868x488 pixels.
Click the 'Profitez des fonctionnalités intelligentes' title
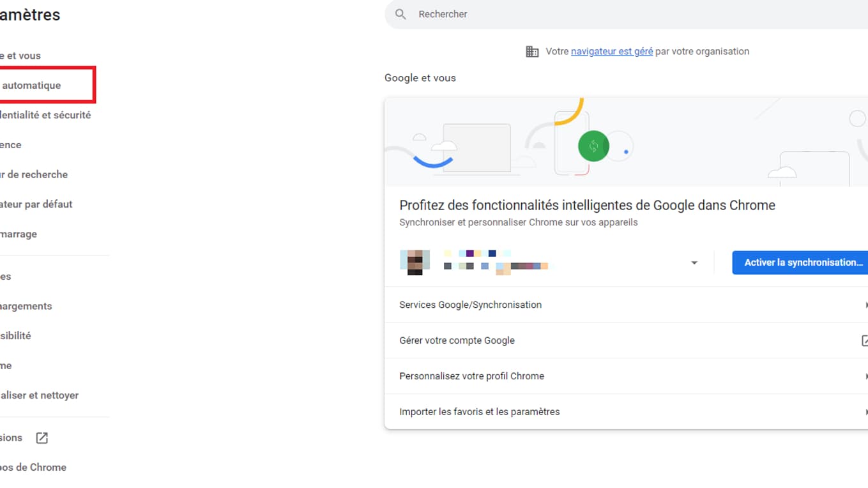click(x=587, y=205)
